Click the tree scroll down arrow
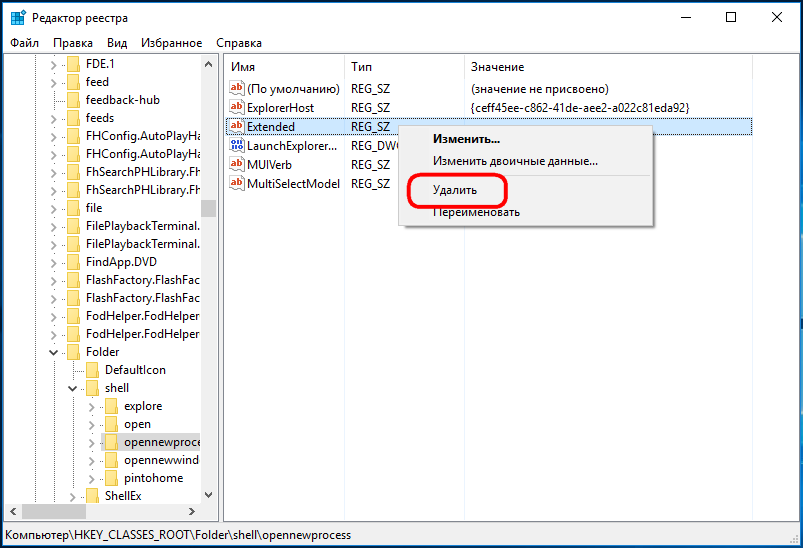This screenshot has width=803, height=548. pyautogui.click(x=208, y=495)
